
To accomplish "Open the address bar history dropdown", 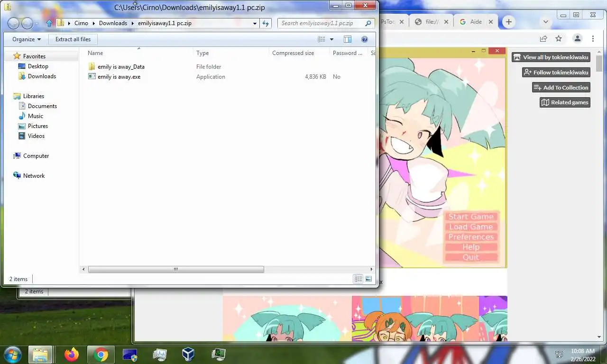I will [x=255, y=23].
